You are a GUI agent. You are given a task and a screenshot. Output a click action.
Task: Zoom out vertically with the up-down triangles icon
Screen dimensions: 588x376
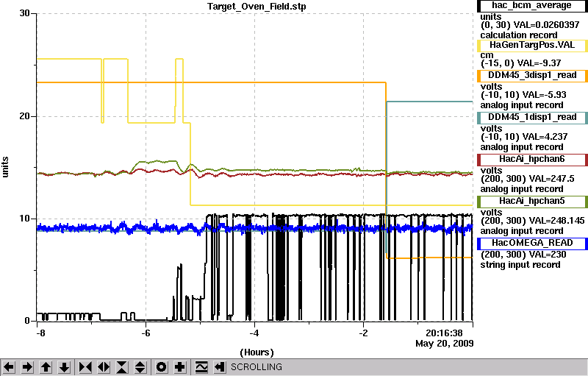[140, 367]
